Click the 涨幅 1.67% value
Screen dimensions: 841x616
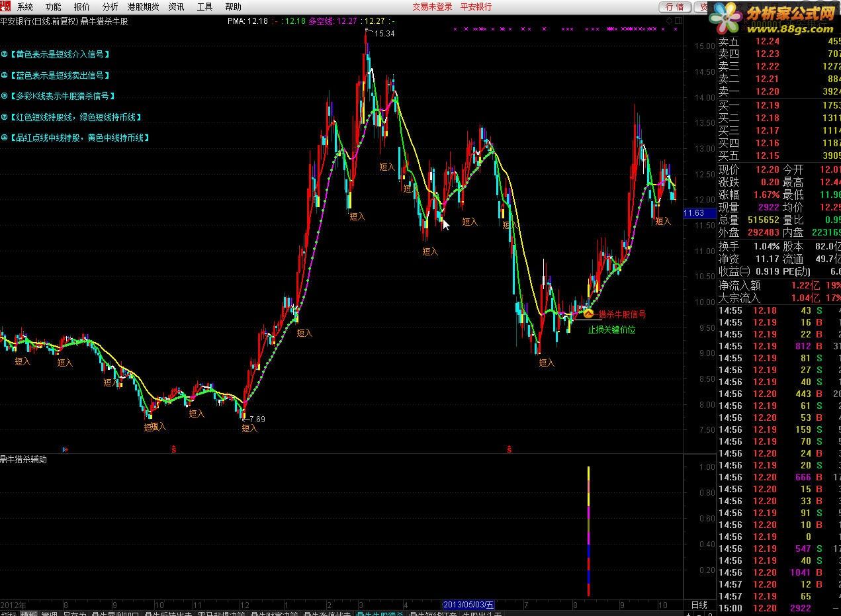[x=766, y=195]
